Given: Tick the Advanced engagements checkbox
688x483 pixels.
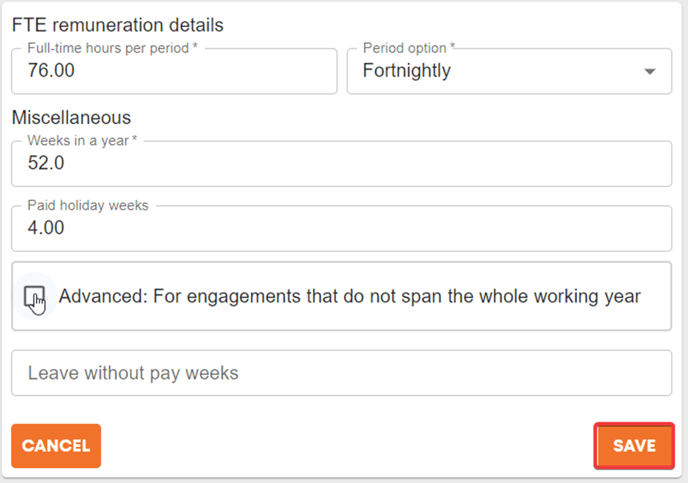Looking at the screenshot, I should coord(34,297).
